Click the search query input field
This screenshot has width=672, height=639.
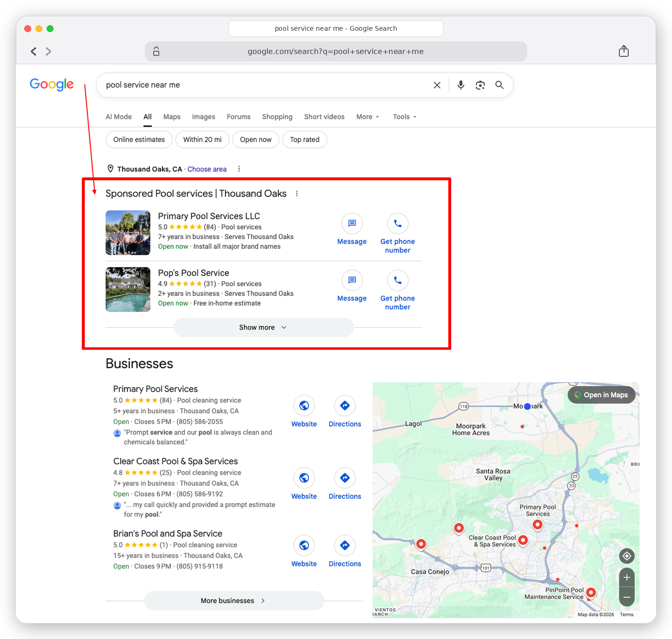(265, 85)
